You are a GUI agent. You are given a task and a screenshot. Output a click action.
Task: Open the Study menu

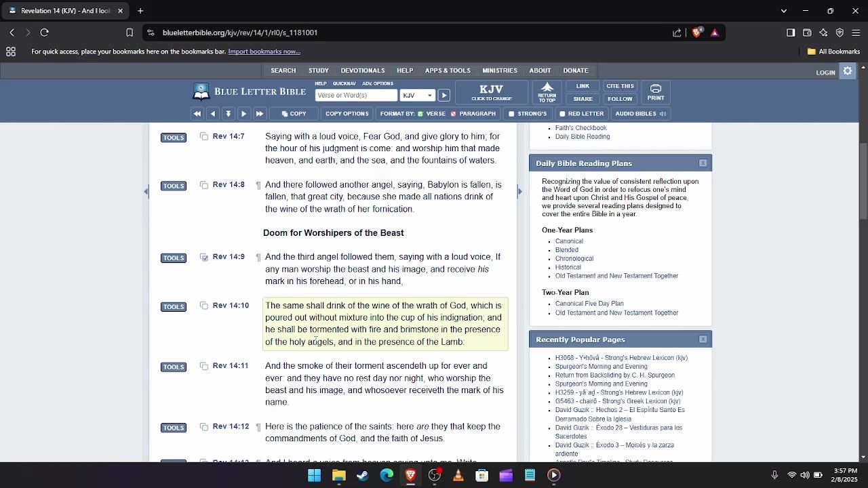point(319,70)
